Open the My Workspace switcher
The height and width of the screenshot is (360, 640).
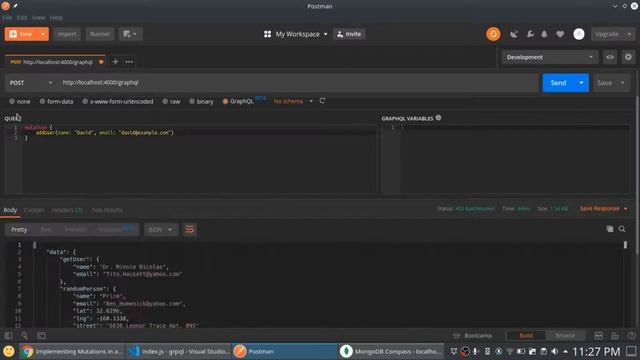point(296,34)
